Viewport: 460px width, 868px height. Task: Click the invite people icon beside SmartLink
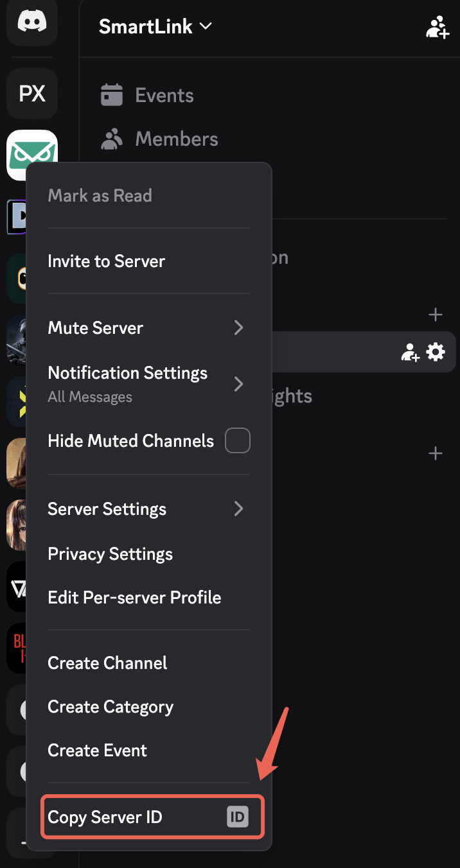coord(437,27)
